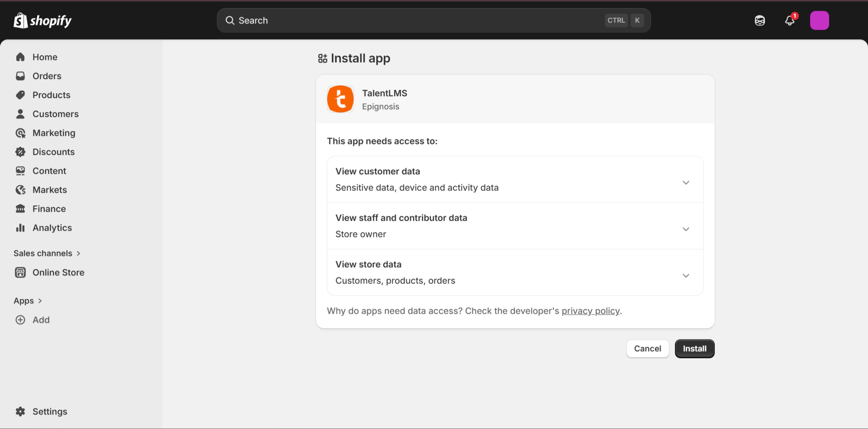868x429 pixels.
Task: Open Analytics section
Action: [52, 228]
